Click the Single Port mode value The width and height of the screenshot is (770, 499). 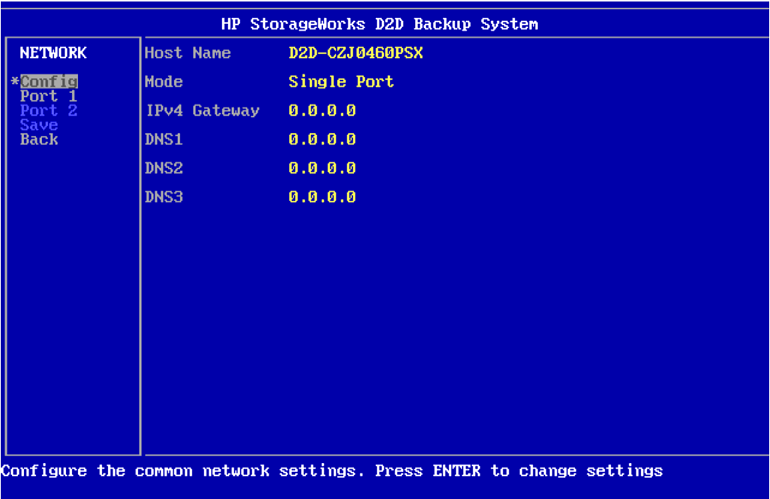tap(341, 82)
